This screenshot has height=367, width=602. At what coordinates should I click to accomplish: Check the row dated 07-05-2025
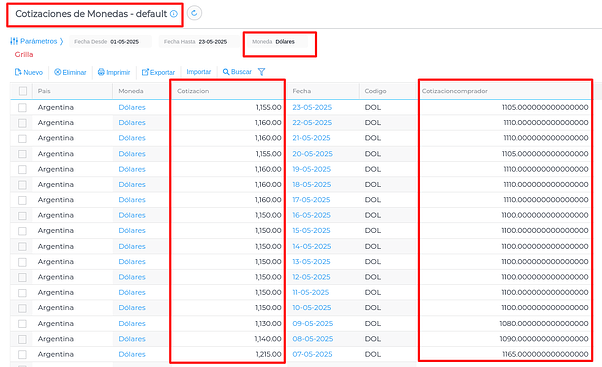[x=23, y=354]
